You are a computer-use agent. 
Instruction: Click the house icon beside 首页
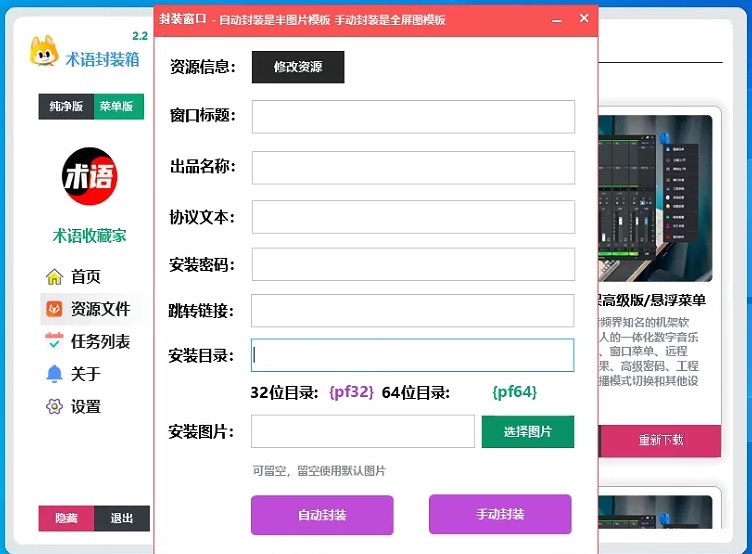[54, 276]
